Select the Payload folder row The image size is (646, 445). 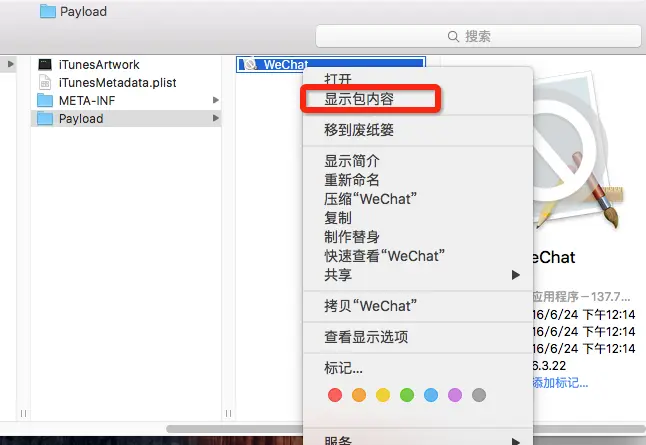126,119
